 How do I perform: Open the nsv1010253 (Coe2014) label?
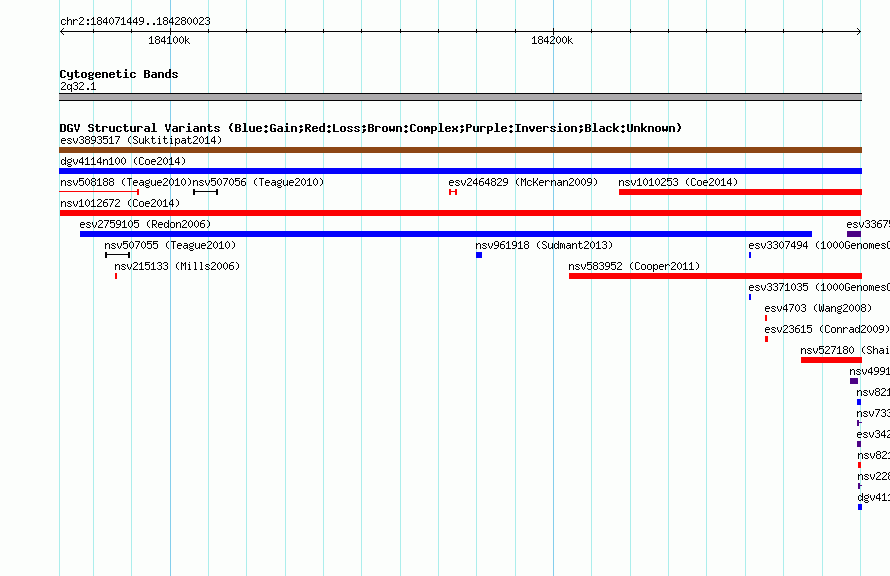click(x=678, y=182)
